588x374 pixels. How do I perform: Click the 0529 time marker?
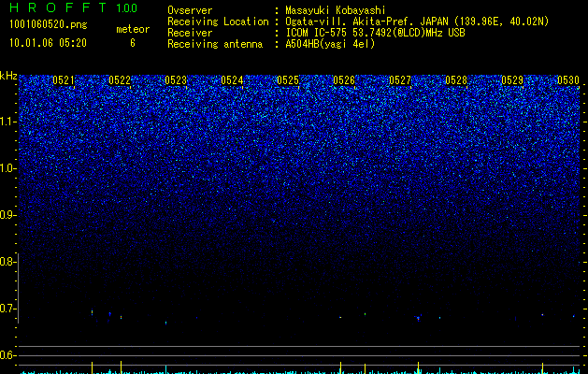pyautogui.click(x=512, y=80)
